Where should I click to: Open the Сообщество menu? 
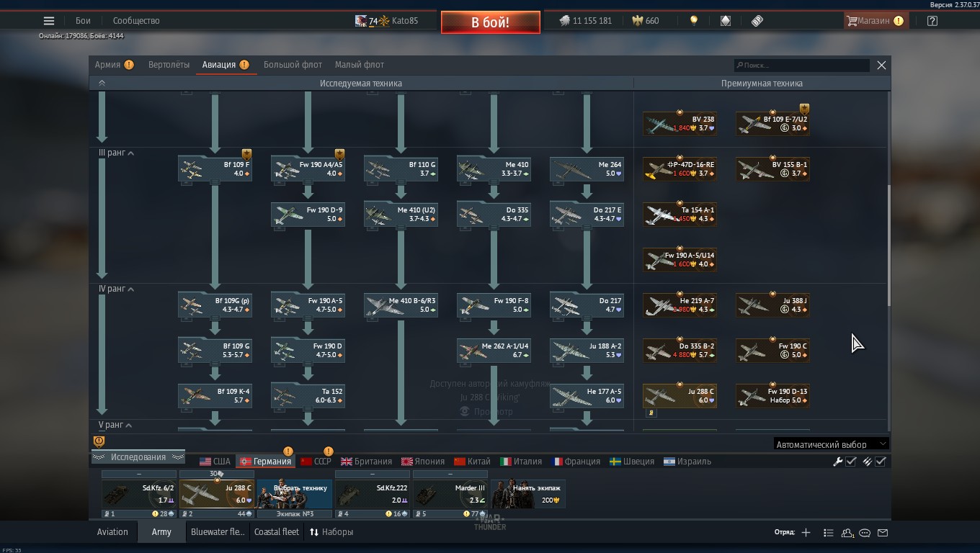[x=136, y=21]
